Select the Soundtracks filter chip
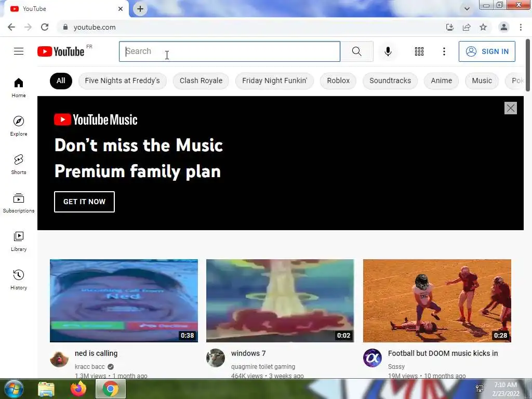The height and width of the screenshot is (399, 532). click(x=390, y=81)
